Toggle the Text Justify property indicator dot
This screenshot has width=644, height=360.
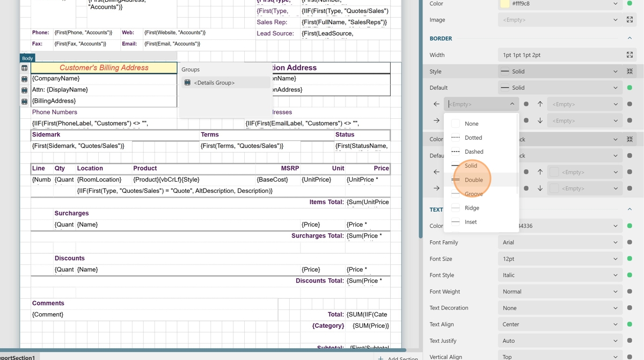(630, 341)
